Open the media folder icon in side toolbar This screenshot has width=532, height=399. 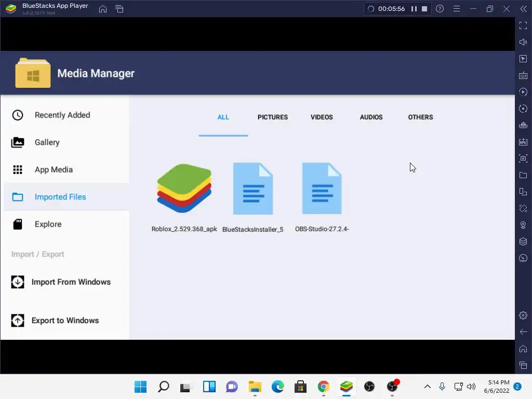click(523, 175)
